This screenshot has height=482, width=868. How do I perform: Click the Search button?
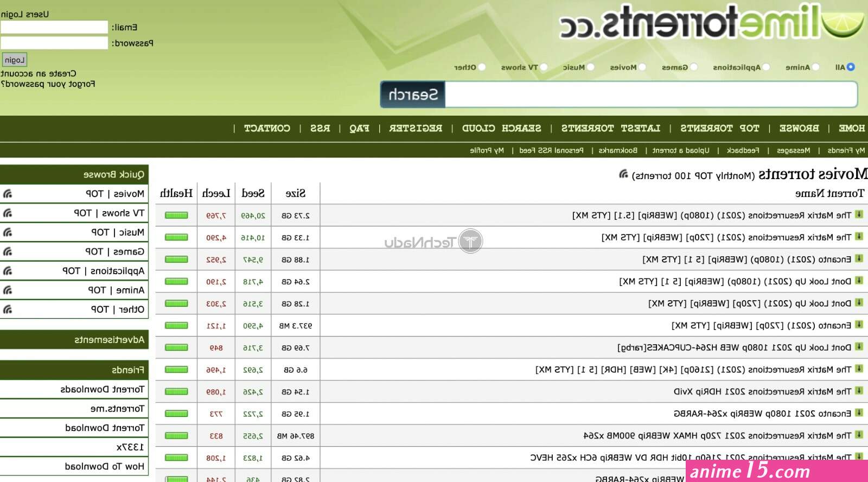tap(413, 95)
